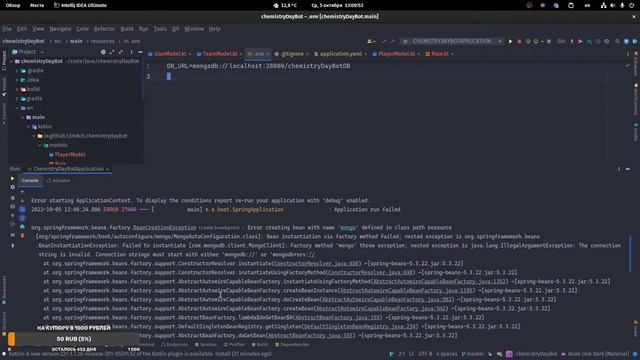The height and width of the screenshot is (360, 640).
Task: Open the Refactor menu
Action: pos(104,29)
